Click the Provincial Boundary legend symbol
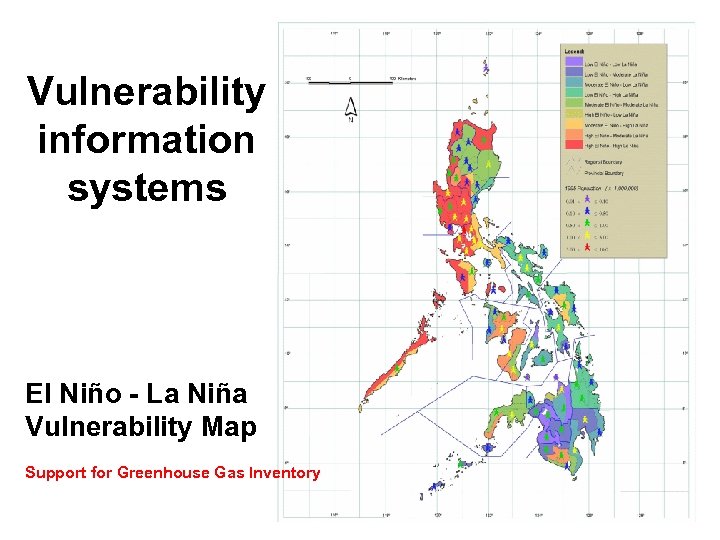 (573, 172)
